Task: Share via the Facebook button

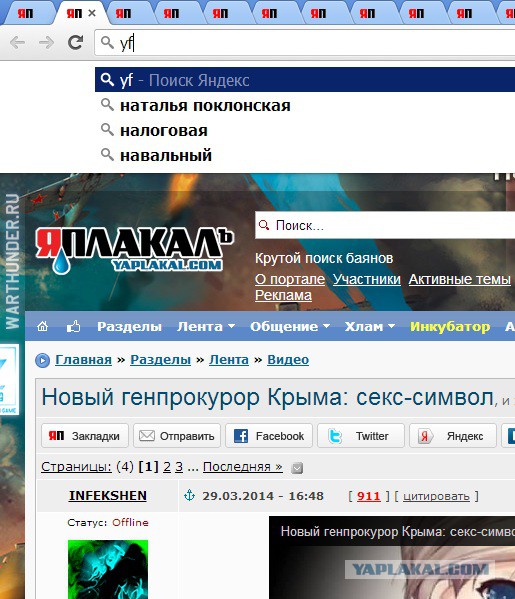Action: point(269,436)
